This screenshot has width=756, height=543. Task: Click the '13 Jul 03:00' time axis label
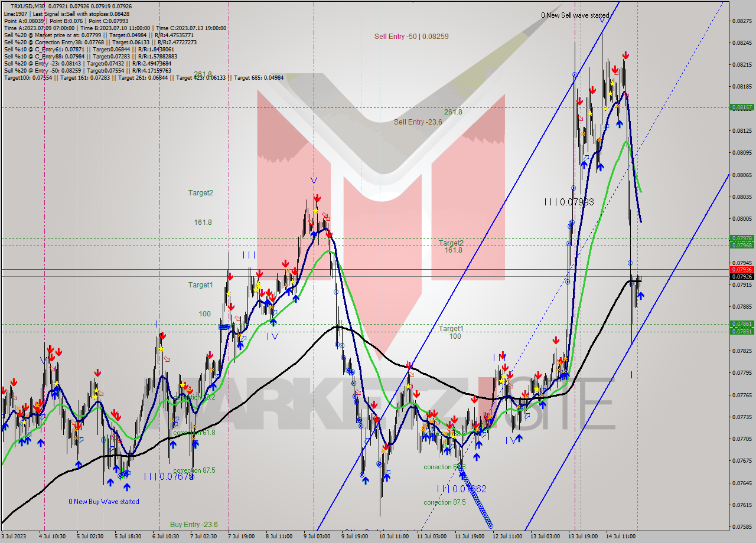click(x=545, y=537)
